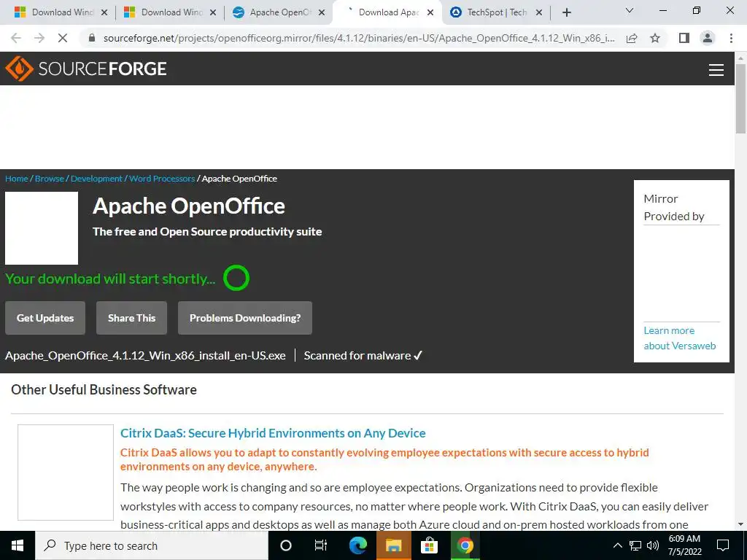Show hidden system tray icons
Screen dimensions: 747x560
(x=617, y=545)
